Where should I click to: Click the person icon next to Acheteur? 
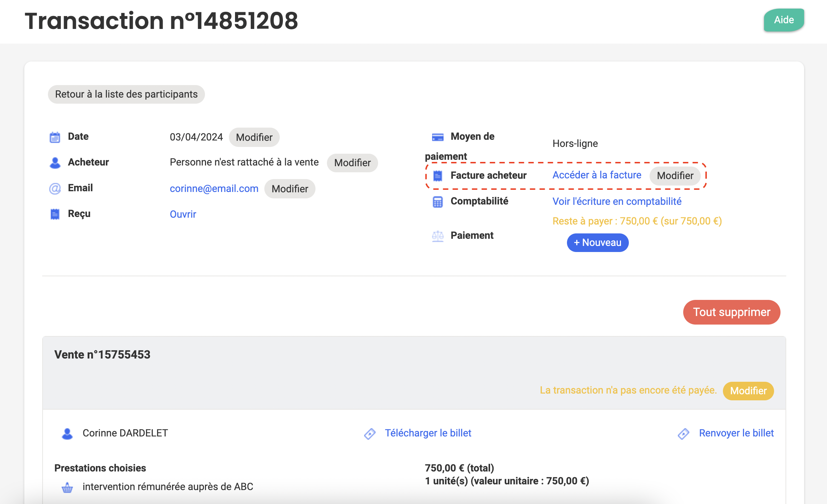(x=55, y=163)
